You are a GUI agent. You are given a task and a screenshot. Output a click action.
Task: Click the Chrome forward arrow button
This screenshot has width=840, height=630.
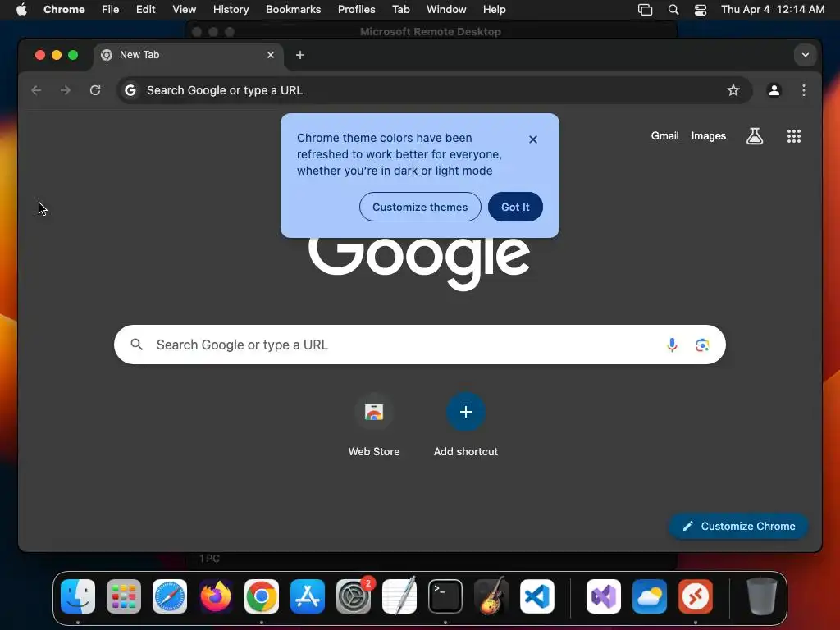pyautogui.click(x=66, y=90)
